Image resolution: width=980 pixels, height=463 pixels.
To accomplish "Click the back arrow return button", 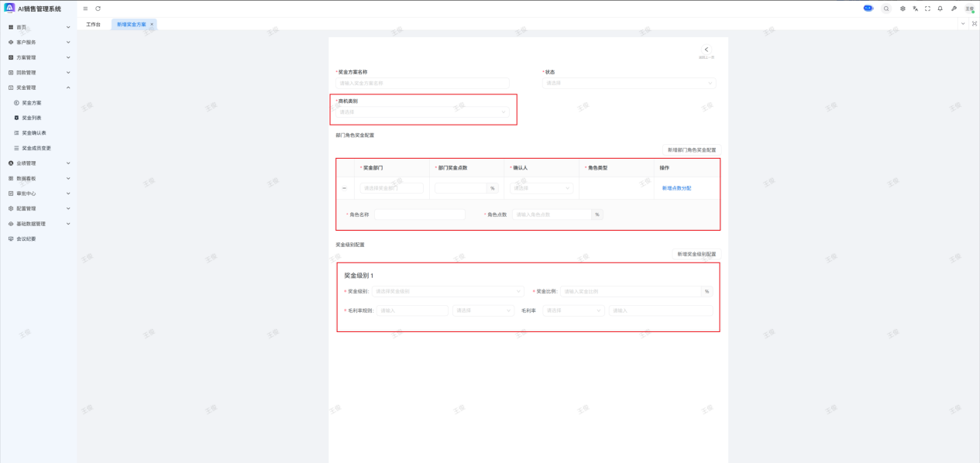I will coord(706,50).
